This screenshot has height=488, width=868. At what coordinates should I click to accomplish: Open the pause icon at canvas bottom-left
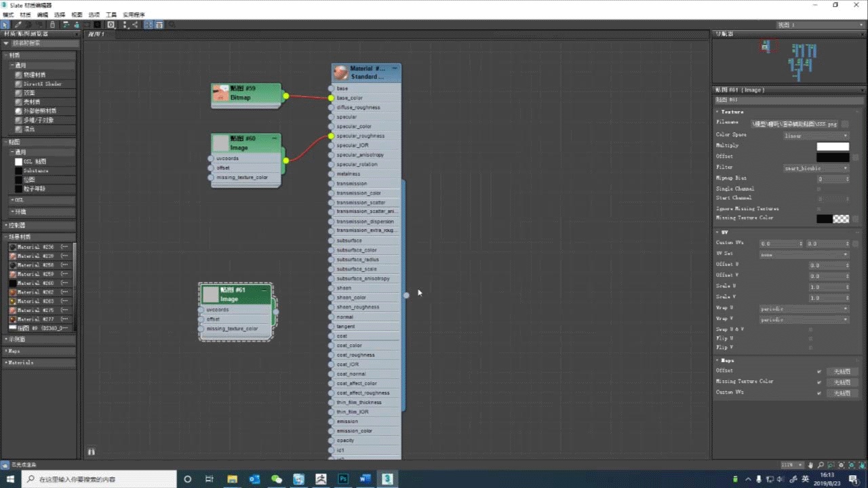coord(91,451)
